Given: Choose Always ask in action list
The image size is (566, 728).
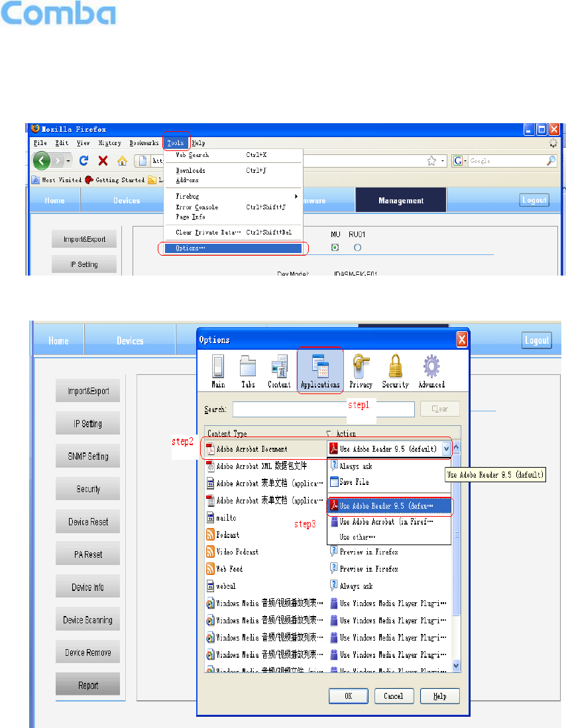Looking at the screenshot, I should pos(390,466).
